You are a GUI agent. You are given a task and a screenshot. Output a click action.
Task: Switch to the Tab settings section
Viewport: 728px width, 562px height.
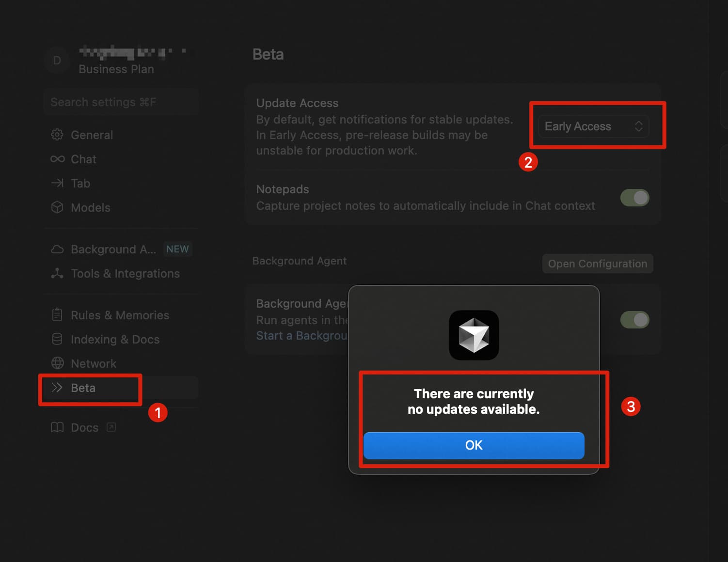click(x=121, y=183)
